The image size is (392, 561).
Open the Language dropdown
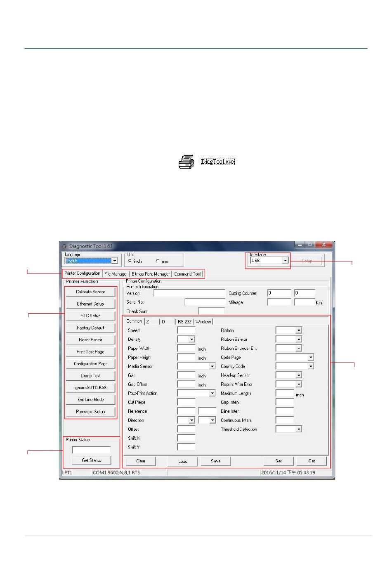tap(115, 261)
